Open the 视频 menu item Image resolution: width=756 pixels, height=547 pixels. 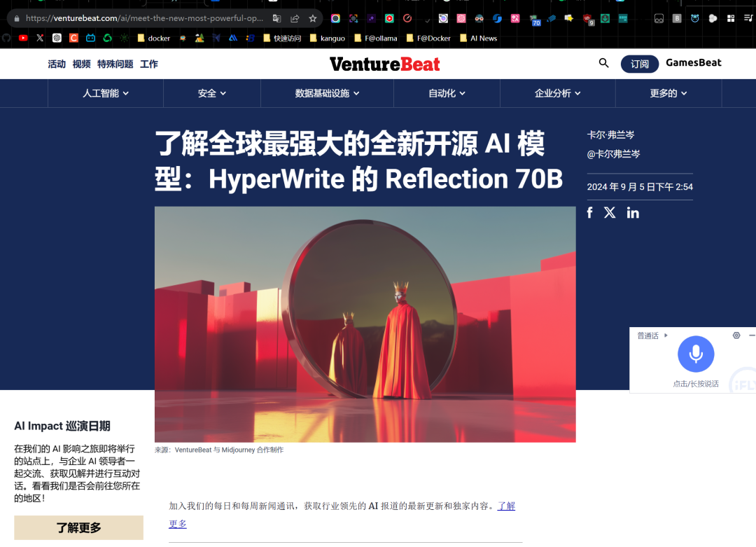(81, 63)
